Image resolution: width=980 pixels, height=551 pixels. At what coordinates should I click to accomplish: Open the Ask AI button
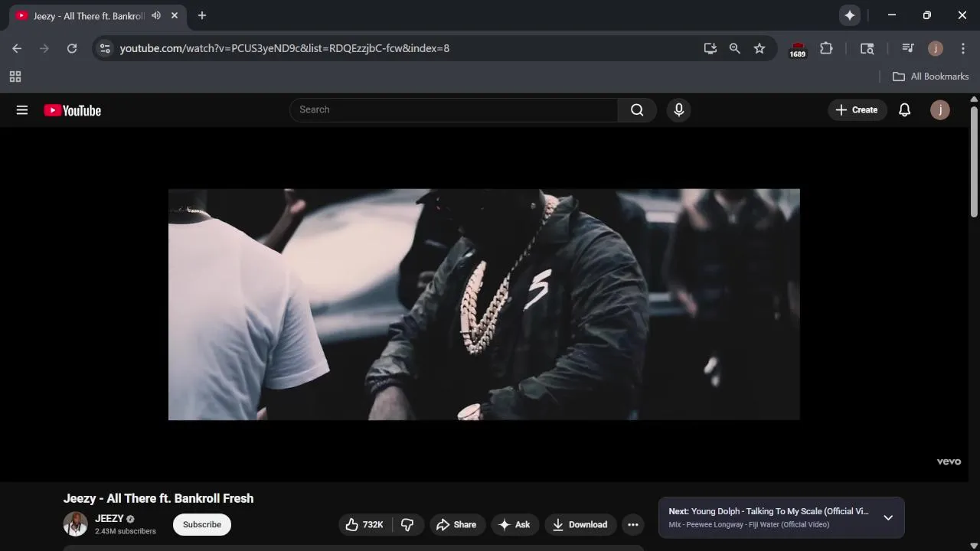514,524
